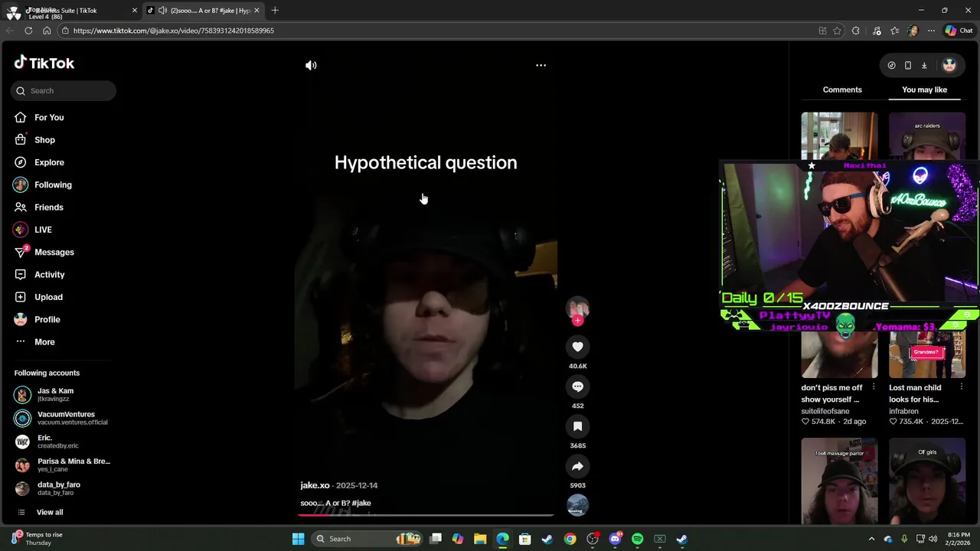
Task: Open comments via the speech bubble icon
Action: pyautogui.click(x=577, y=386)
